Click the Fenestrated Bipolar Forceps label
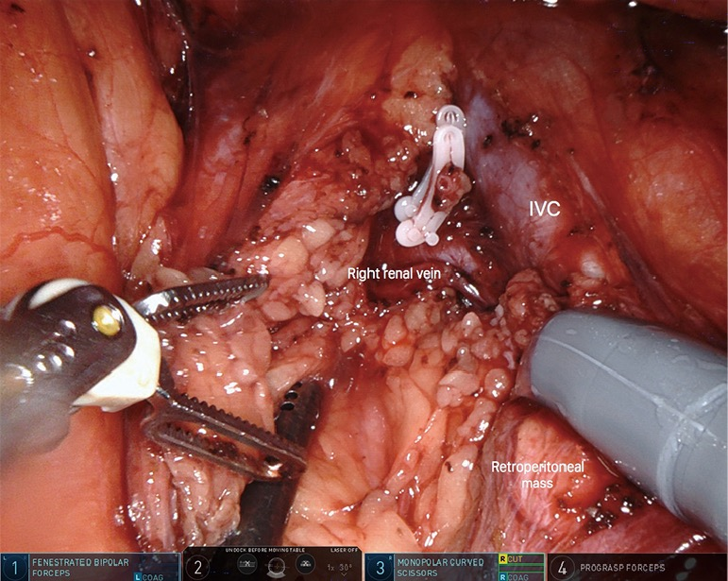Image resolution: width=728 pixels, height=581 pixels. tap(80, 568)
